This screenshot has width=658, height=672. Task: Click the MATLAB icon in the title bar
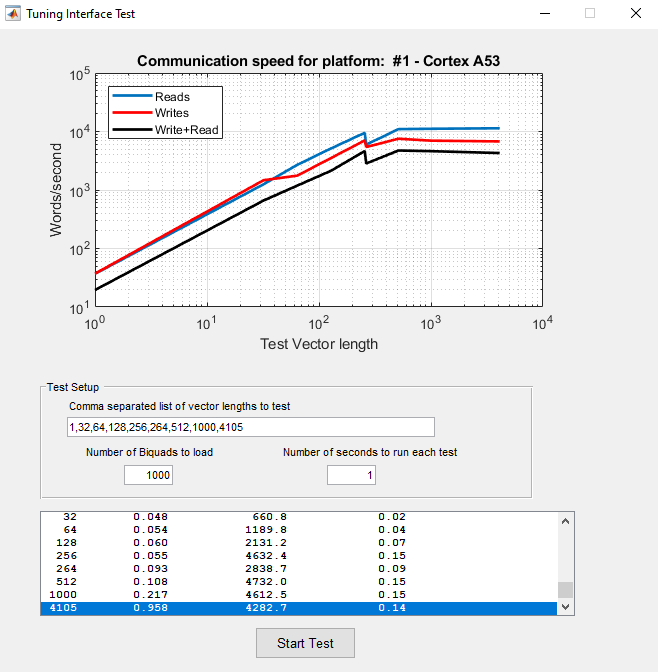(13, 14)
